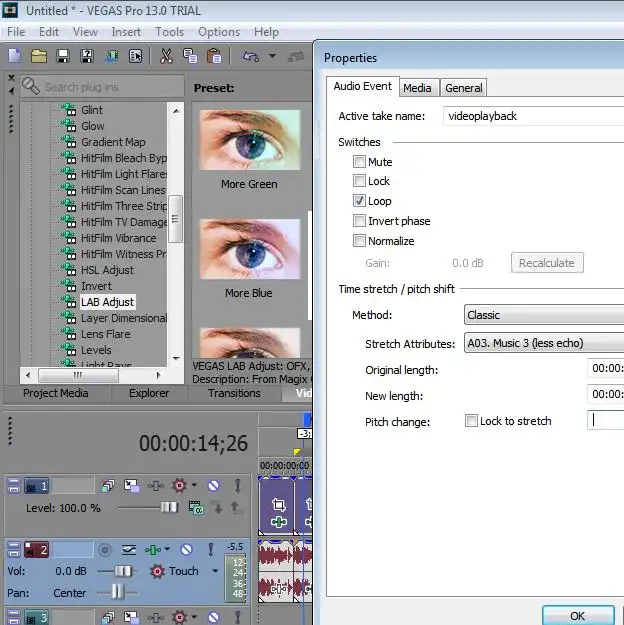The image size is (624, 625).
Task: Choose the More Green preset thumbnail
Action: [250, 140]
